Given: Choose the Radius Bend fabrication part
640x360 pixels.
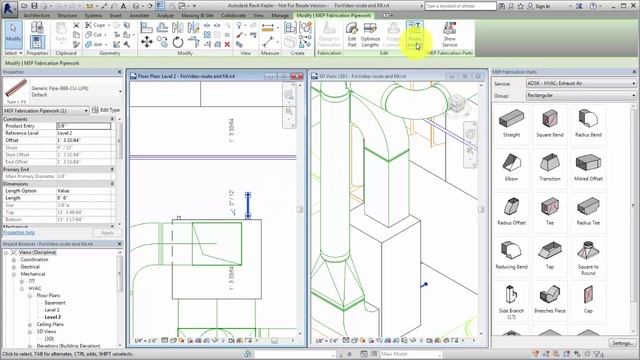Looking at the screenshot, I should pyautogui.click(x=588, y=124).
